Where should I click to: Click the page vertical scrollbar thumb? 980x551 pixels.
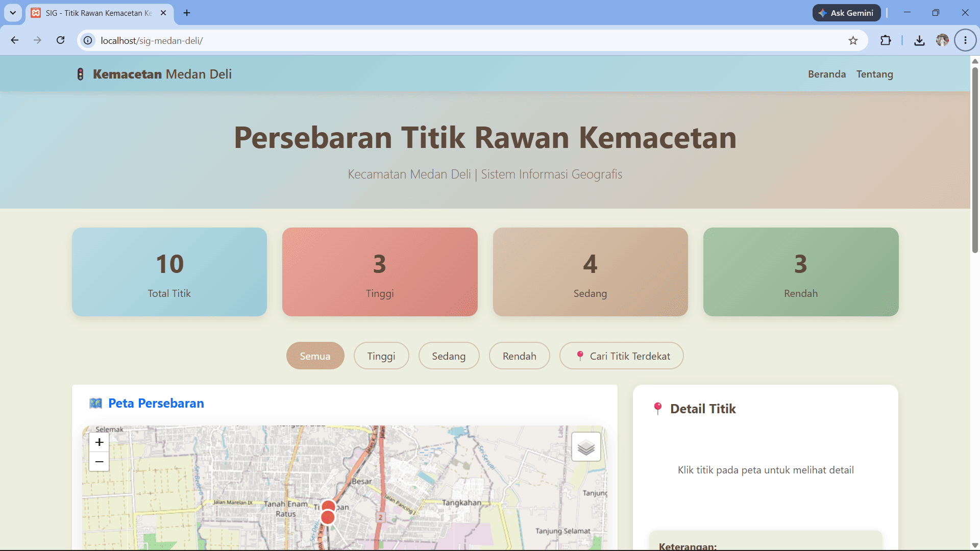[975, 160]
